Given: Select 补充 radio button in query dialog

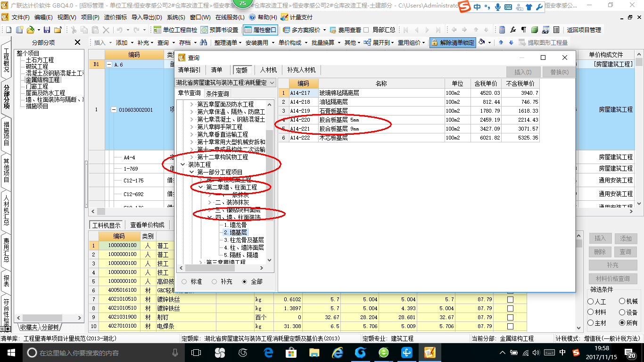Looking at the screenshot, I should (x=214, y=281).
